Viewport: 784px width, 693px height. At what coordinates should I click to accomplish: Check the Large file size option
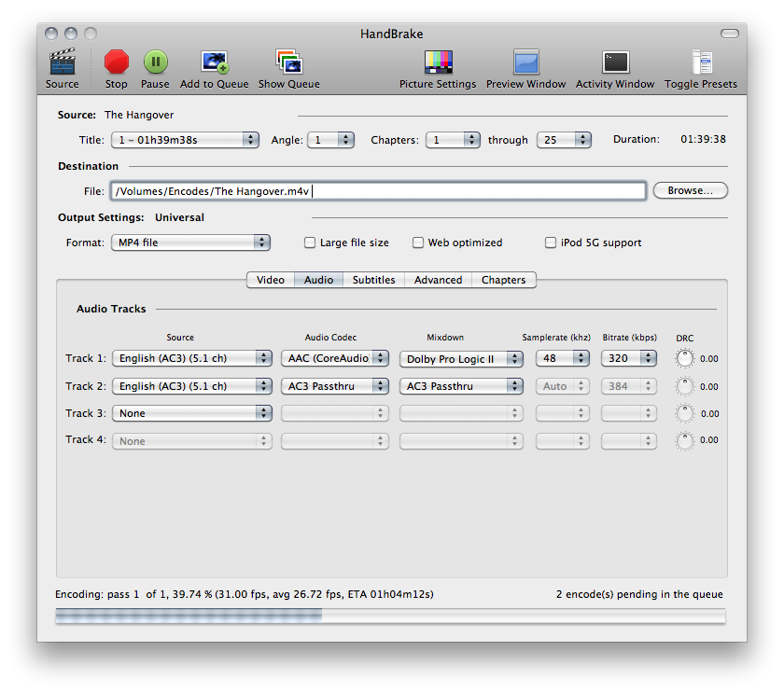point(309,243)
